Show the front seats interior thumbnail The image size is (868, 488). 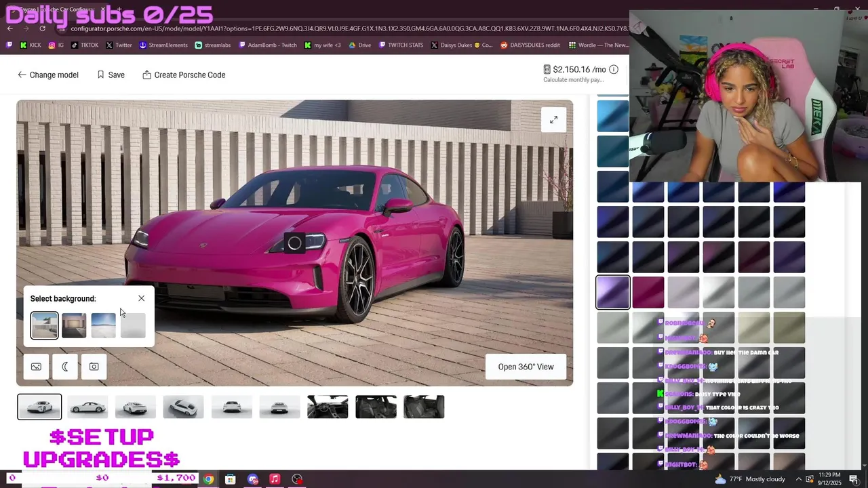point(376,407)
